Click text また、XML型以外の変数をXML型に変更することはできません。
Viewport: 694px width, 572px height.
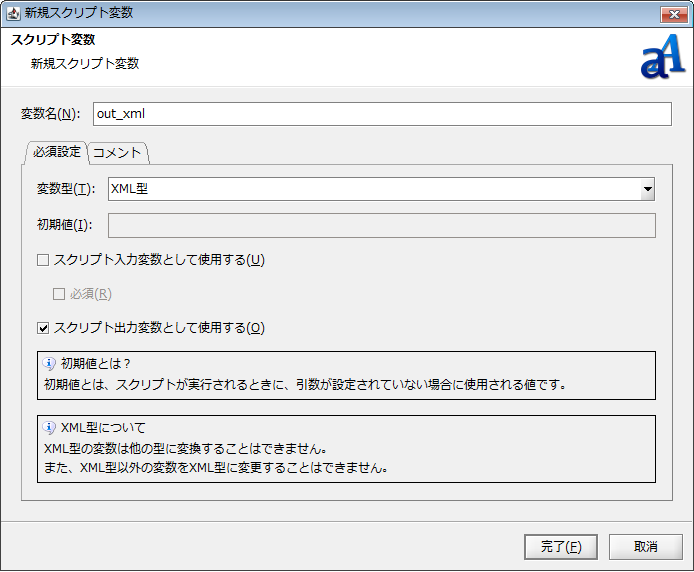216,468
